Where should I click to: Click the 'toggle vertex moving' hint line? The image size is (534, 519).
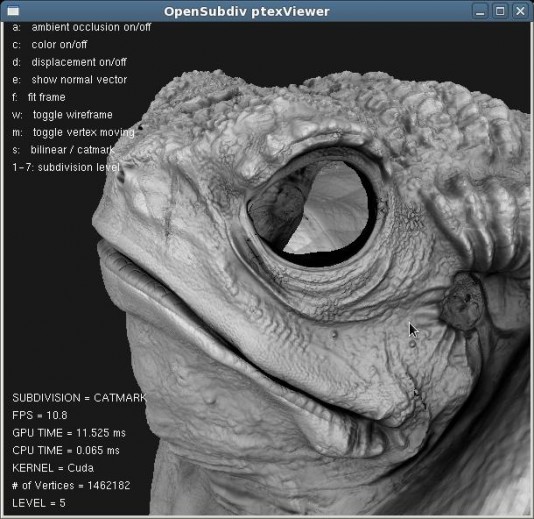[73, 132]
